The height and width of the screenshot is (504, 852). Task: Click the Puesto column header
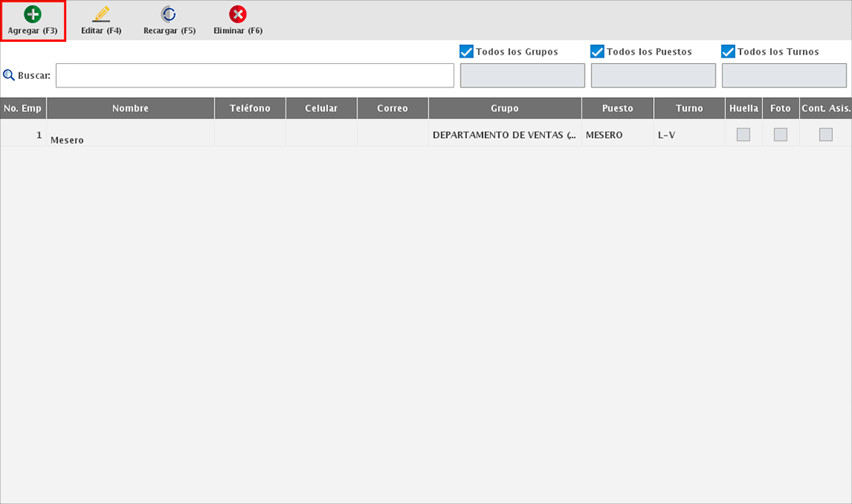[617, 109]
